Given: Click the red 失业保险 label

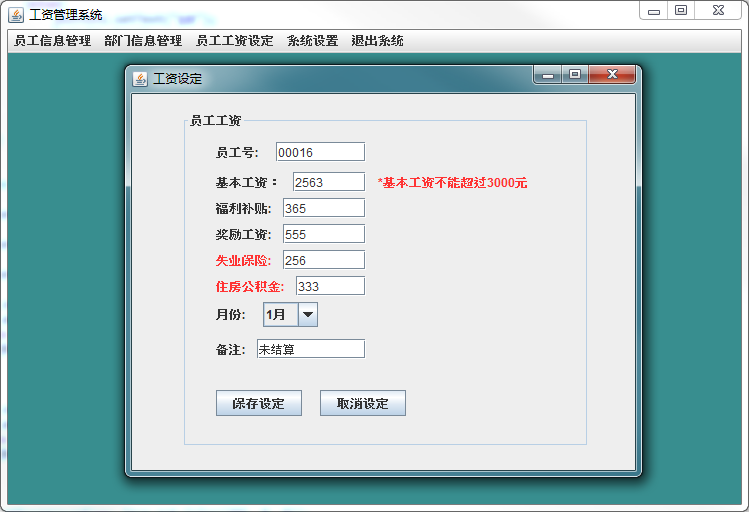Looking at the screenshot, I should [243, 260].
